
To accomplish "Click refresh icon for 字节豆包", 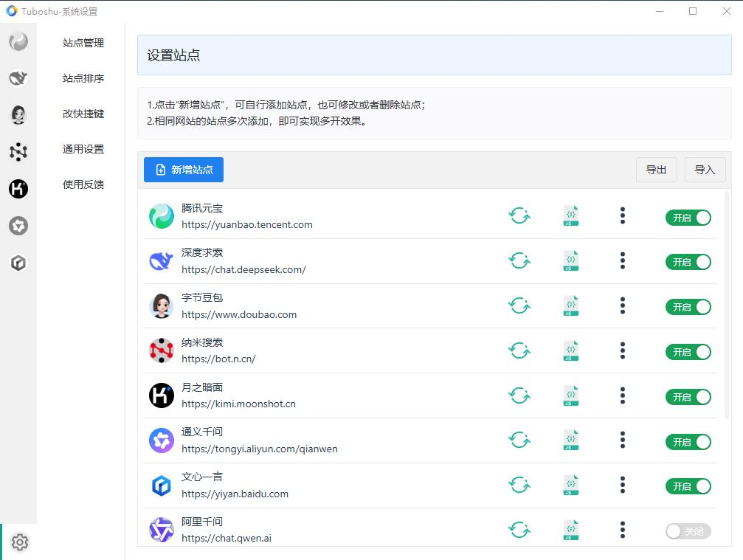I will tap(519, 306).
